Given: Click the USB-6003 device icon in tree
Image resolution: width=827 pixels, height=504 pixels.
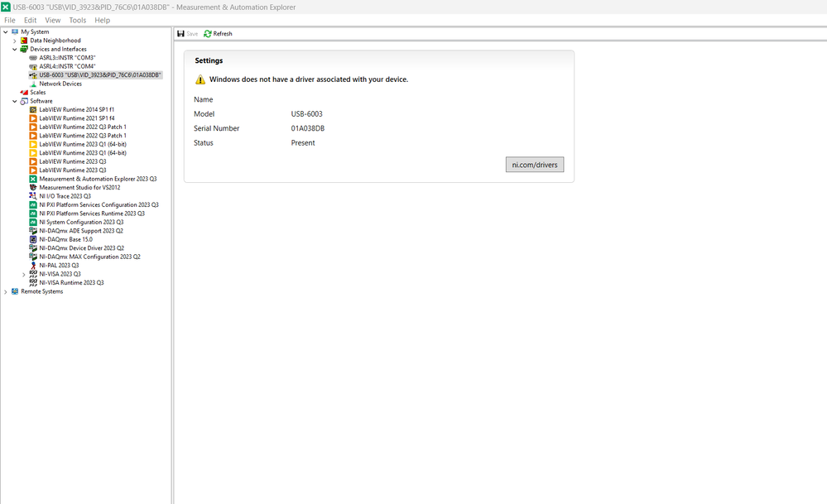Looking at the screenshot, I should (33, 75).
